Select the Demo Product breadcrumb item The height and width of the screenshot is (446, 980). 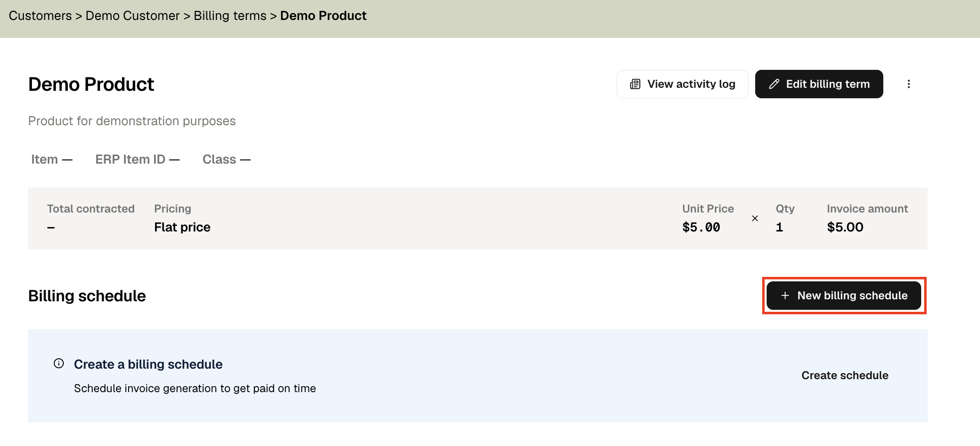[323, 15]
